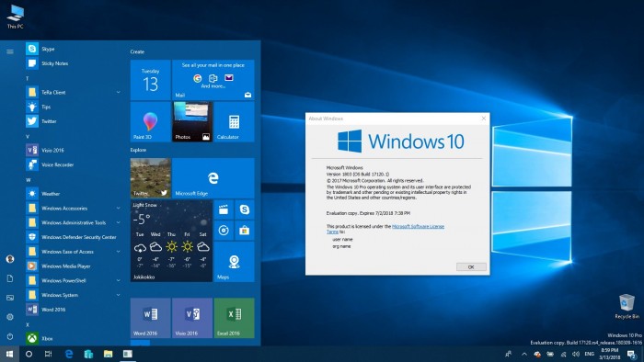Open the Calendar tile showing Tuesday 13
The image size is (644, 362).
150,80
